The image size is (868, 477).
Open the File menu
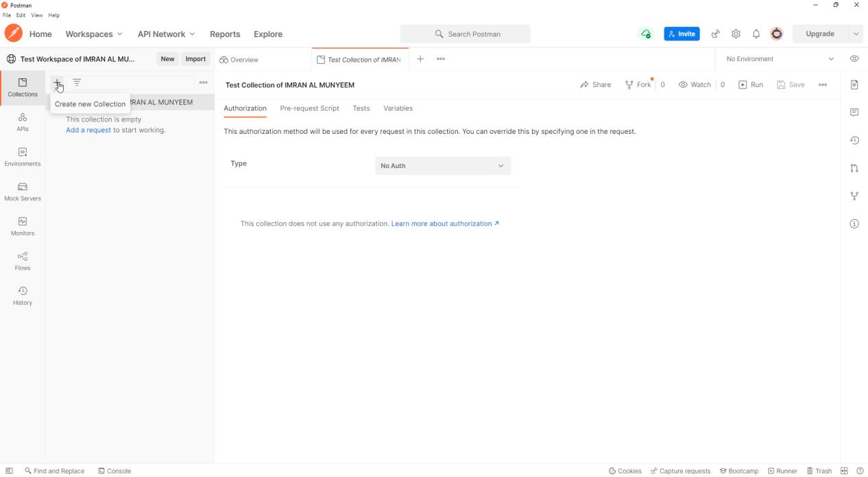(7, 15)
